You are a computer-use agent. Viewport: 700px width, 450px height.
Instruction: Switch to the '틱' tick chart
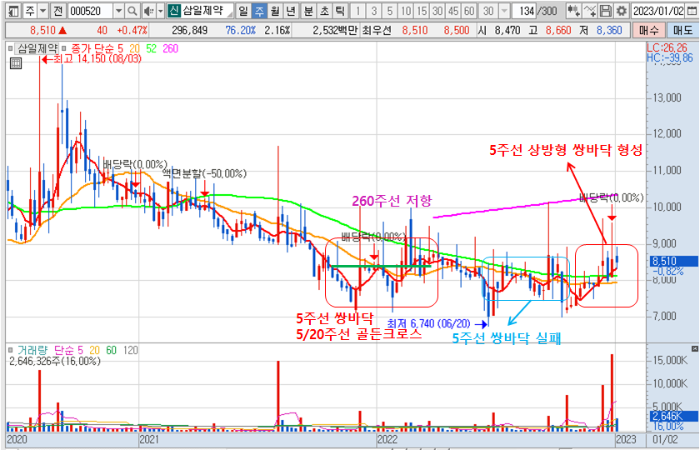pyautogui.click(x=340, y=11)
